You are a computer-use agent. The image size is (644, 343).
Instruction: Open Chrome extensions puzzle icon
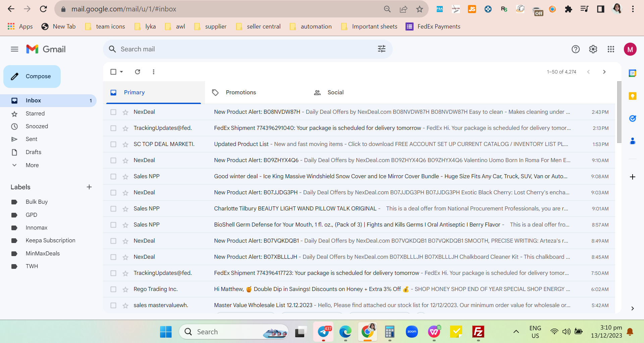coord(568,9)
